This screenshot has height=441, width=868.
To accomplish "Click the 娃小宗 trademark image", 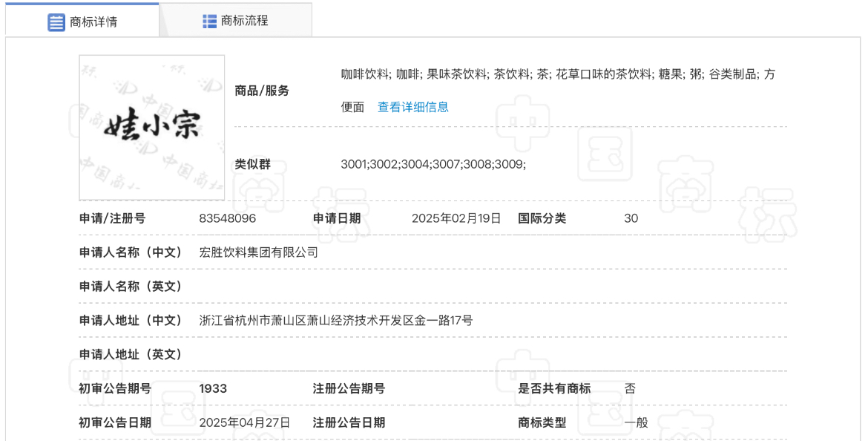I will pyautogui.click(x=151, y=127).
